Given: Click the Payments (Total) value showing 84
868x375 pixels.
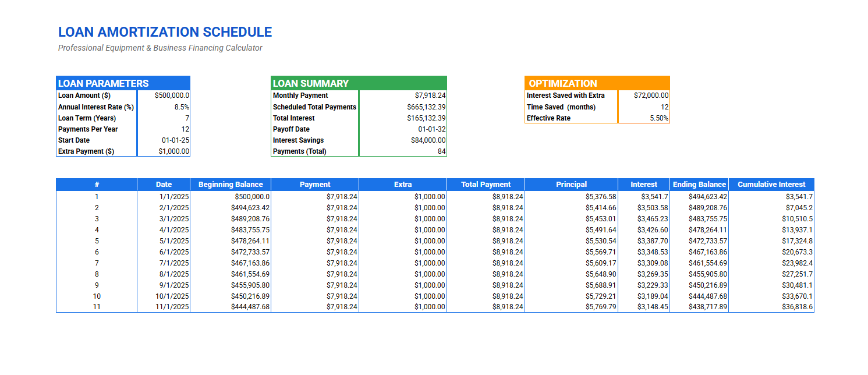Looking at the screenshot, I should click(x=403, y=151).
